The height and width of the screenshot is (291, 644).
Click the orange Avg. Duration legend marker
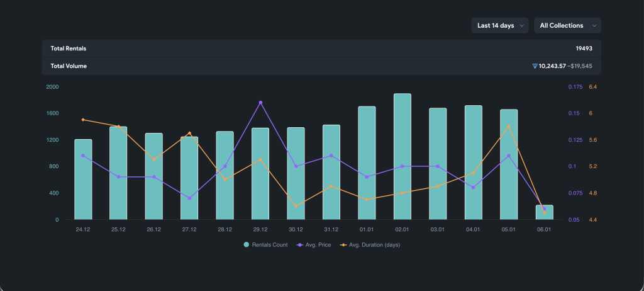click(343, 245)
